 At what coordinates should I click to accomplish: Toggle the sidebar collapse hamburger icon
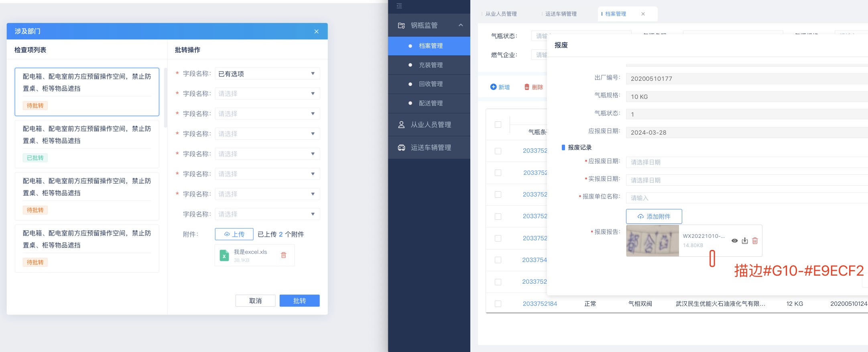coord(399,6)
